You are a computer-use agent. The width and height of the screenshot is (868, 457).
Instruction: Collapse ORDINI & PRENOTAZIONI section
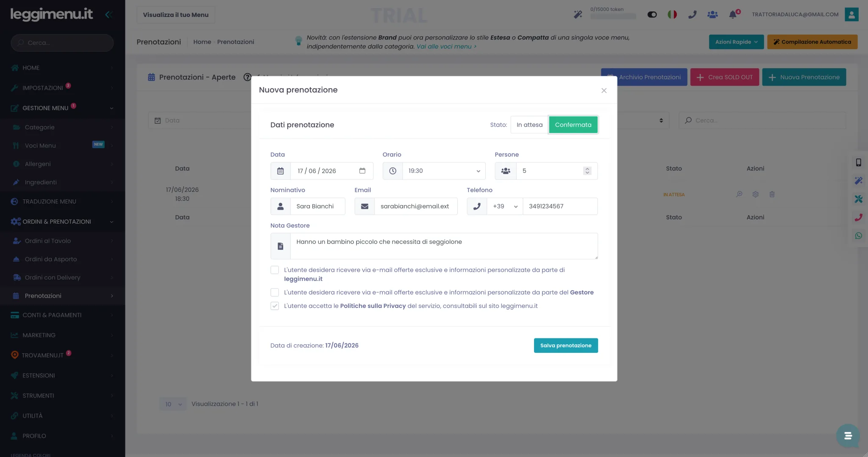pyautogui.click(x=62, y=222)
